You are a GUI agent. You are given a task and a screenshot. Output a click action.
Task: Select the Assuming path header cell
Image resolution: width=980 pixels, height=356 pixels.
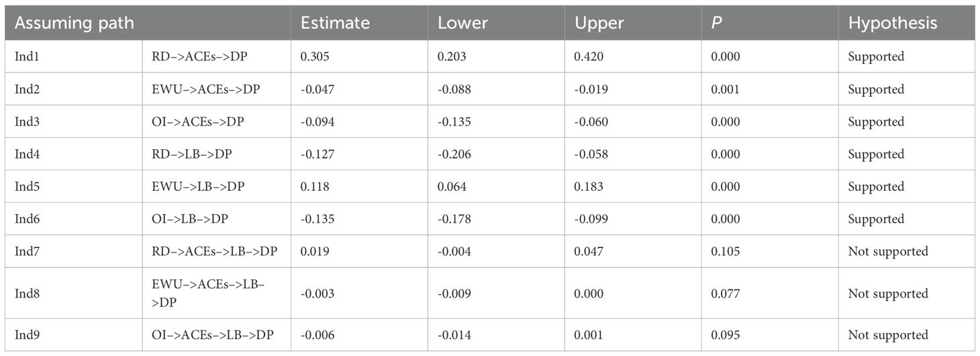pyautogui.click(x=74, y=23)
